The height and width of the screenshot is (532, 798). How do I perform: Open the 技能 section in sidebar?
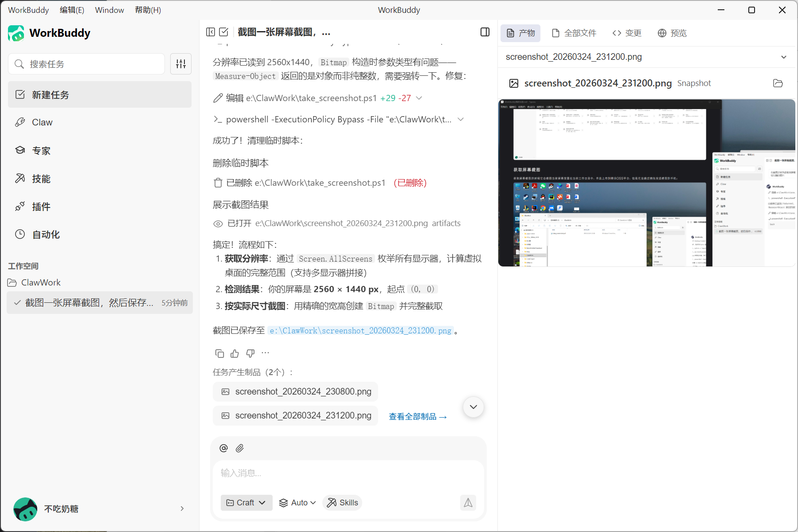point(100,178)
